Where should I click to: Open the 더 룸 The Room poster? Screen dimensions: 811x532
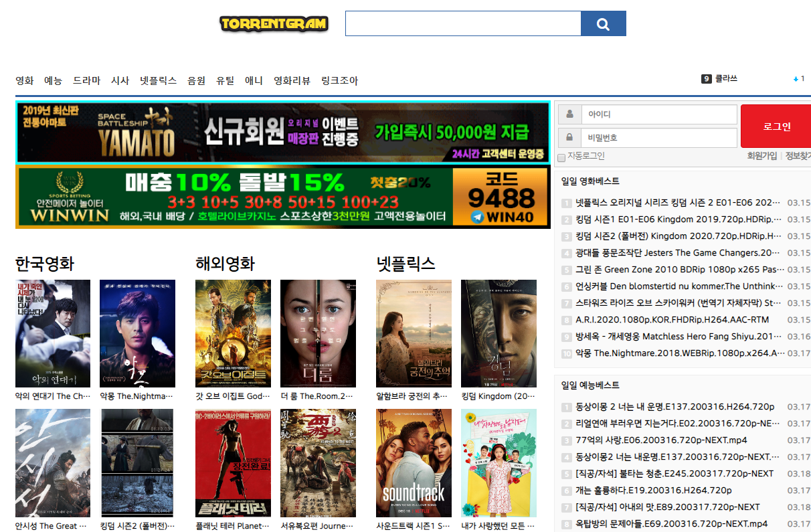[x=319, y=333]
